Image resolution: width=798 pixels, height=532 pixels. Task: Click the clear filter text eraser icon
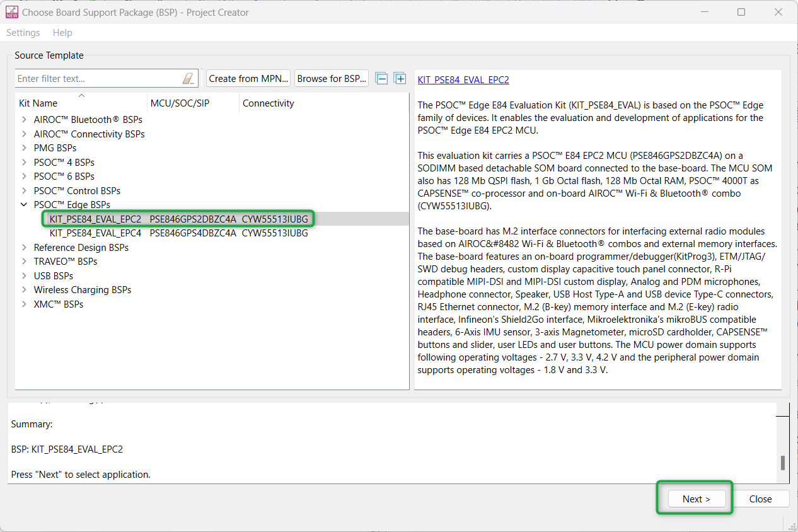pyautogui.click(x=188, y=79)
